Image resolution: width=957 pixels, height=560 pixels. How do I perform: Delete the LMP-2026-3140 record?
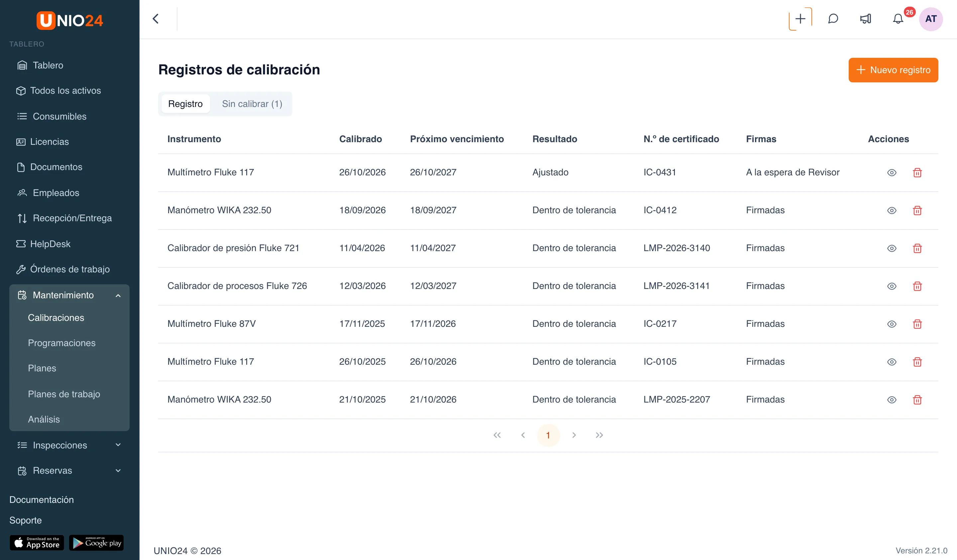[x=917, y=248]
